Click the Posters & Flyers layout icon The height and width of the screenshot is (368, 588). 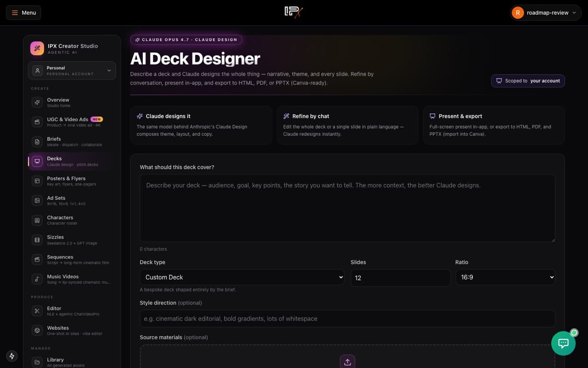37,181
